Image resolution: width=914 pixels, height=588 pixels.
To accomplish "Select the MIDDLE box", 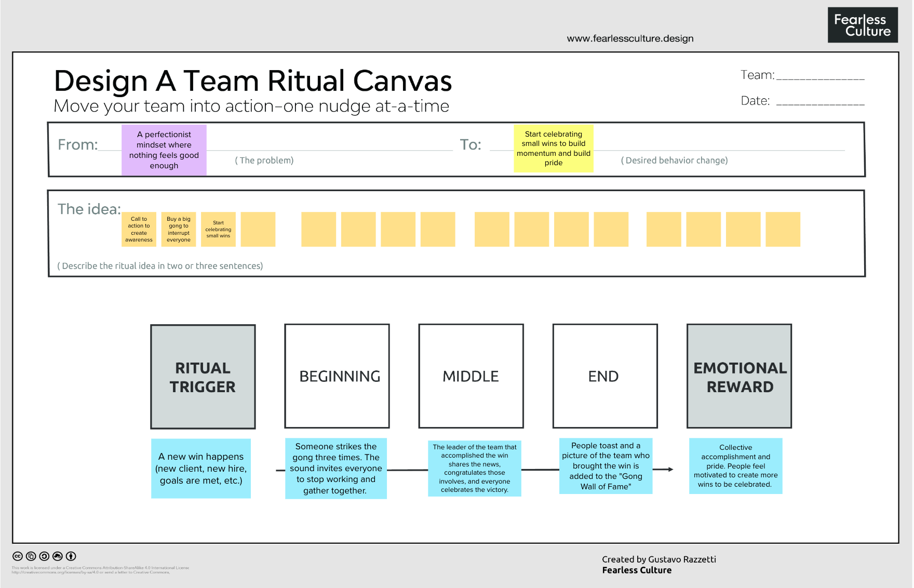I will point(471,376).
